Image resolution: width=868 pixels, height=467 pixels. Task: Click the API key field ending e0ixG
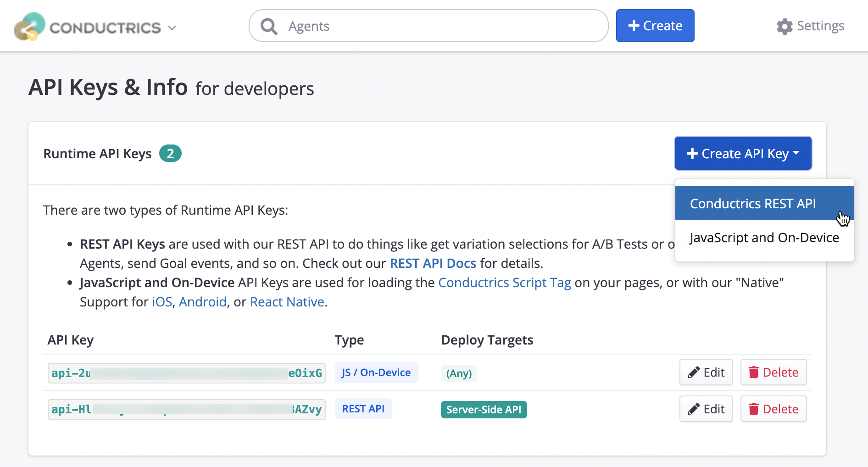[187, 373]
